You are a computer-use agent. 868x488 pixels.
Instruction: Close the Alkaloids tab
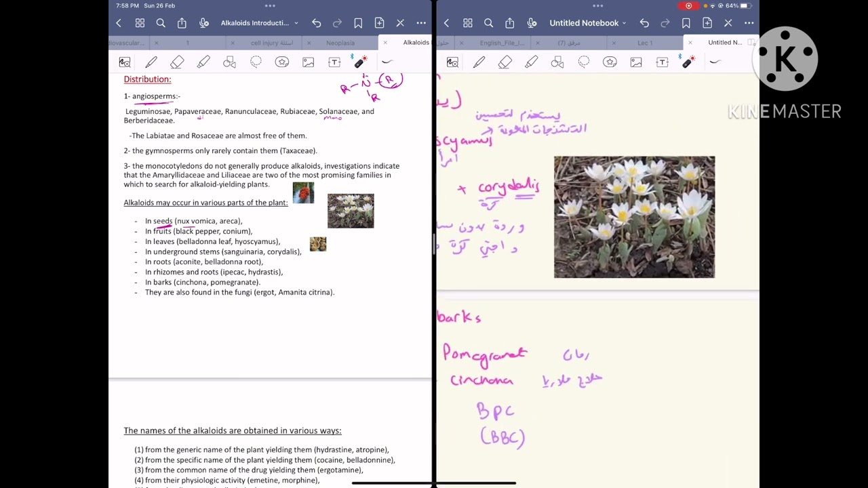point(385,43)
